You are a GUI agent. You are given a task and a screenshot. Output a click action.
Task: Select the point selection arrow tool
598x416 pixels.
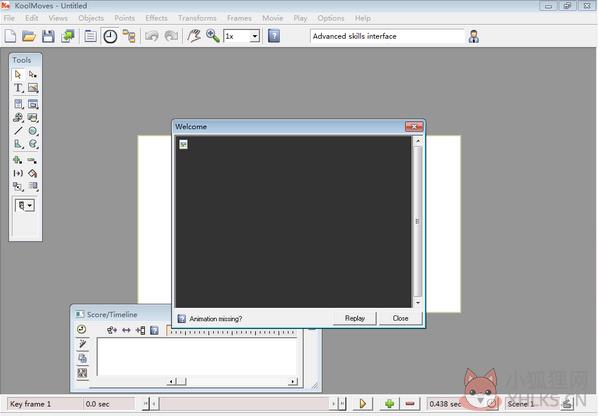tap(33, 74)
